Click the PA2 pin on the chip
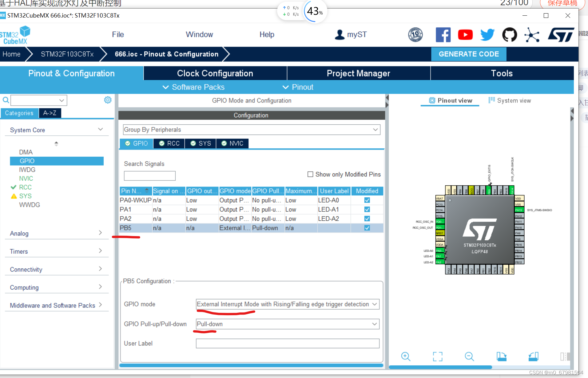588x378 pixels. click(x=440, y=262)
